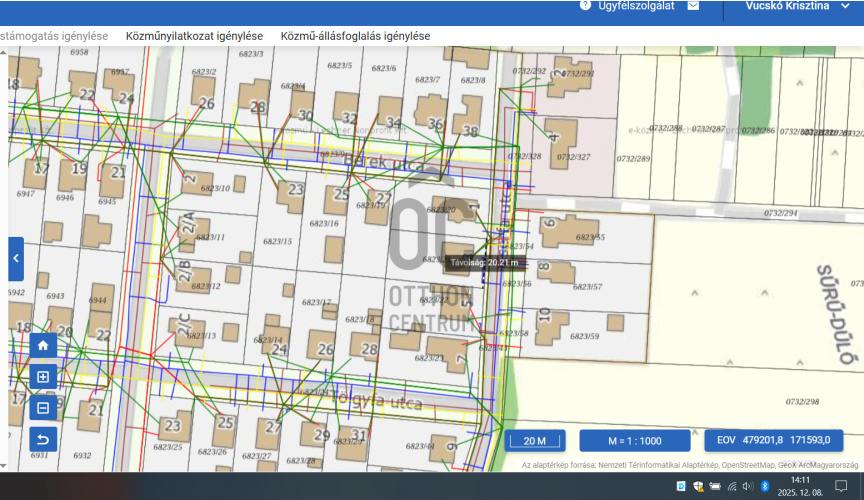The width and height of the screenshot is (864, 500).
Task: Open the M = 1 : 1000 scale selector
Action: coord(635,441)
